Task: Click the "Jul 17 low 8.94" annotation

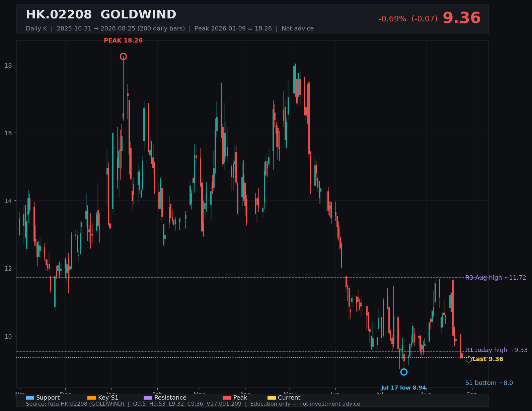Action: click(x=403, y=388)
